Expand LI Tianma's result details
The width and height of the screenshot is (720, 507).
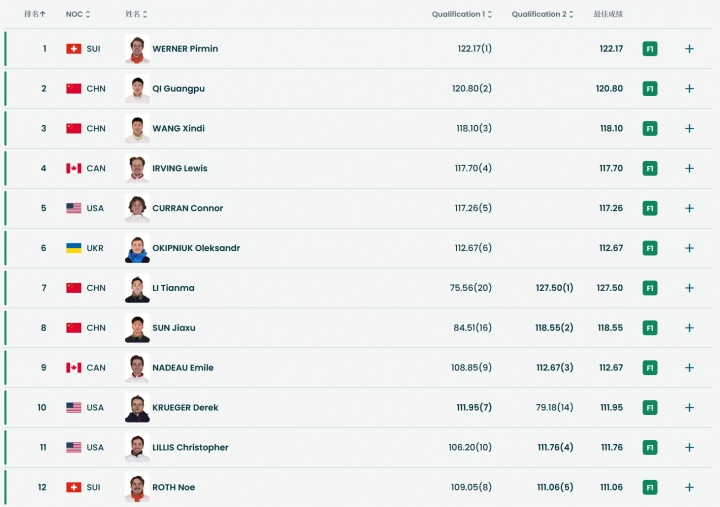(689, 288)
